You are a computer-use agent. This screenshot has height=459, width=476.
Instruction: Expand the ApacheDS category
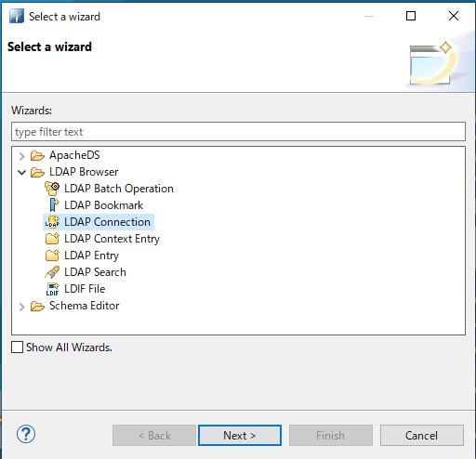pyautogui.click(x=21, y=156)
